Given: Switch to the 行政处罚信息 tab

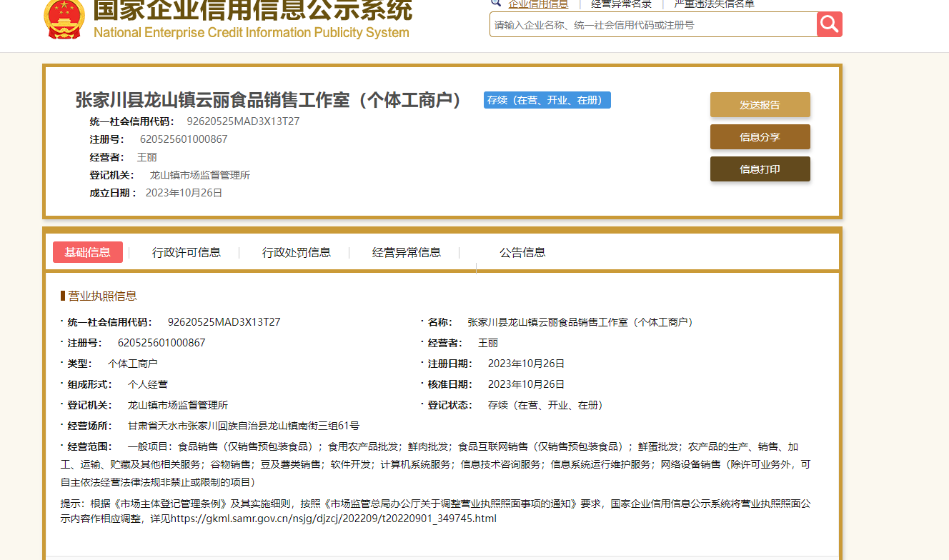Looking at the screenshot, I should 297,252.
